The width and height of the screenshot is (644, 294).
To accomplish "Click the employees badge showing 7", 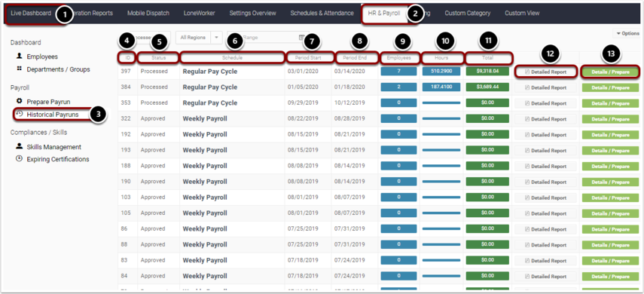I will (x=398, y=71).
